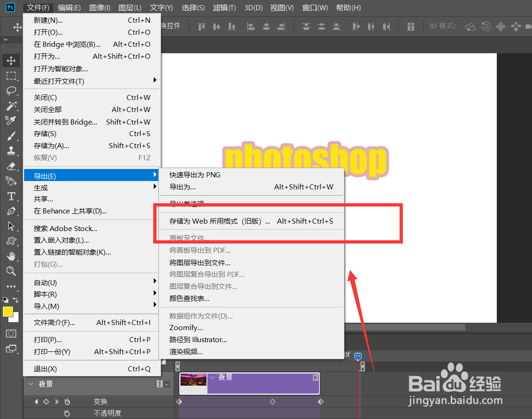Click the 夜景 clip thumbnail in timeline
This screenshot has height=419, width=532.
point(194,384)
